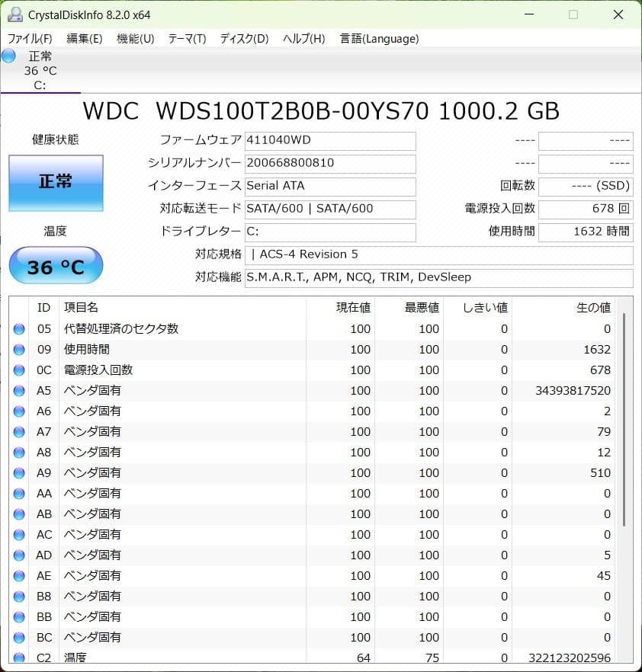Viewport: 642px width, 672px height.
Task: Click status icon of row B8
Action: (x=19, y=597)
